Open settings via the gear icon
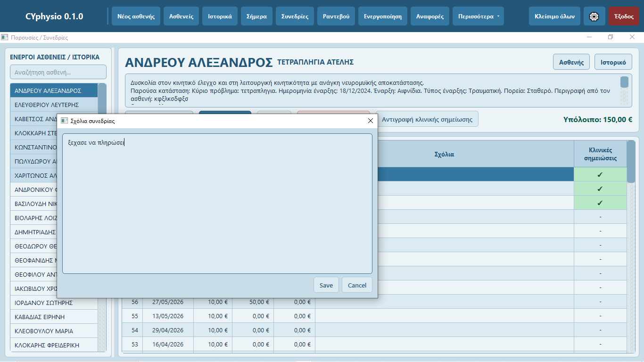Image resolution: width=644 pixels, height=362 pixels. 594,16
